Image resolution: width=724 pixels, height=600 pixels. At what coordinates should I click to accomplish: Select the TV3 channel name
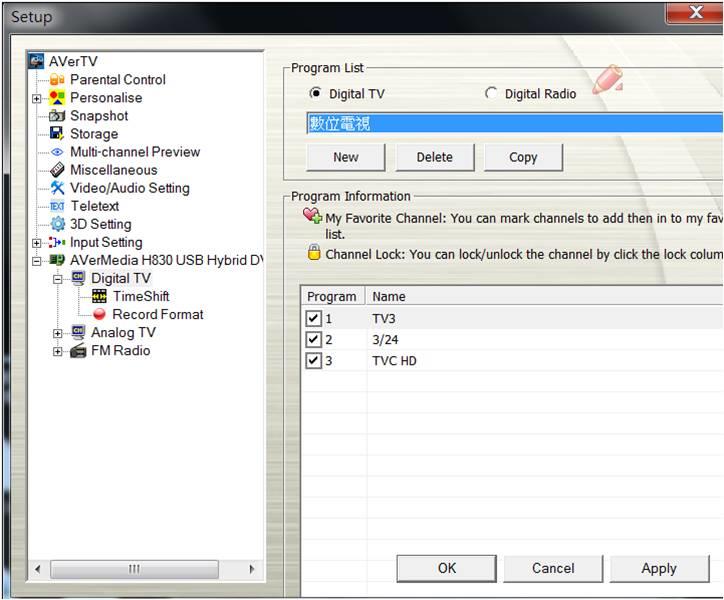coord(384,318)
